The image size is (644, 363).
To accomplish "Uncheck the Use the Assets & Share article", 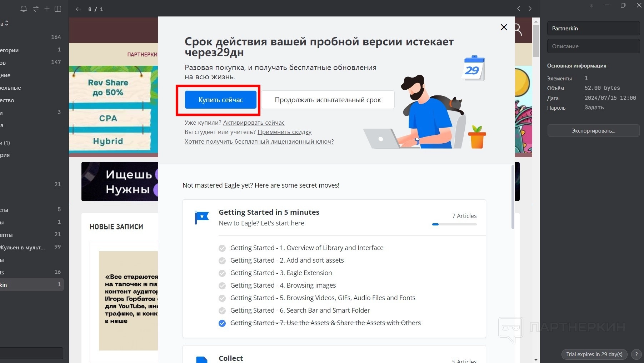I will pyautogui.click(x=222, y=323).
